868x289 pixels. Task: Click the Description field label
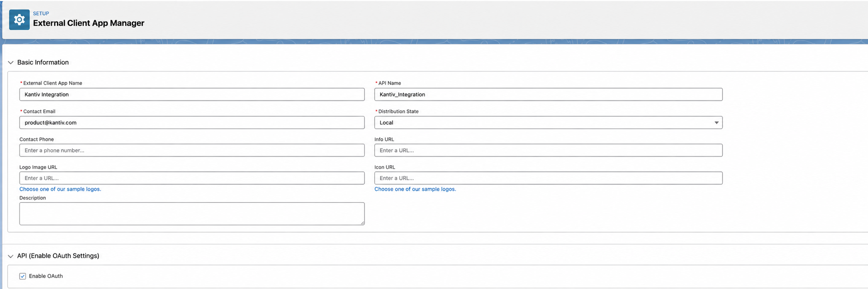(33, 198)
